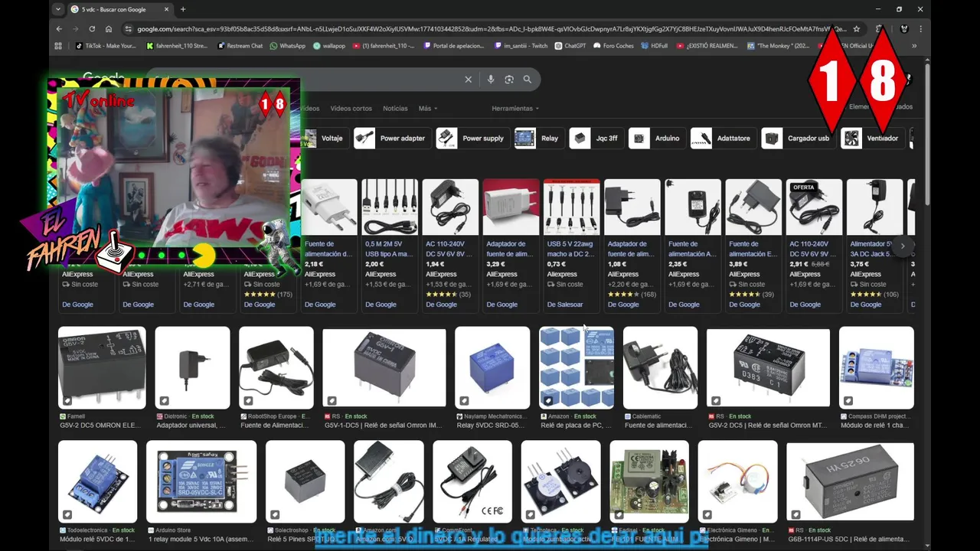This screenshot has width=980, height=551.
Task: Open the Chrome profile avatar
Action: (x=904, y=29)
